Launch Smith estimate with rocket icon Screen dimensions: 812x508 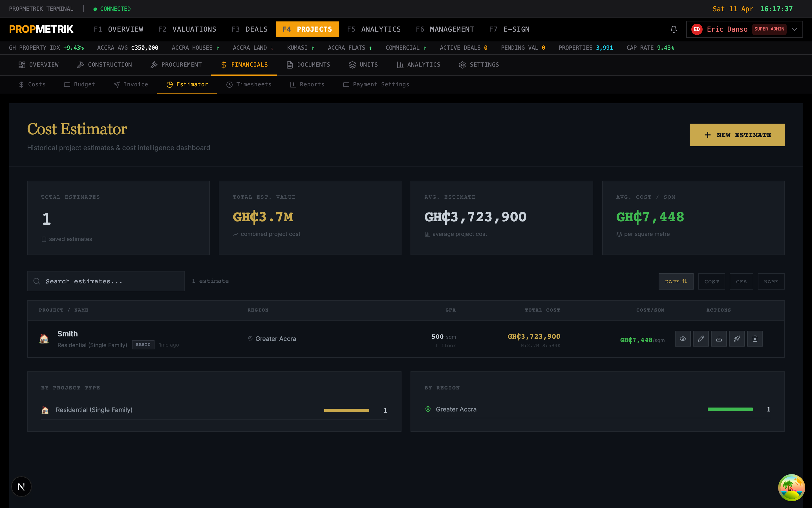pyautogui.click(x=737, y=339)
